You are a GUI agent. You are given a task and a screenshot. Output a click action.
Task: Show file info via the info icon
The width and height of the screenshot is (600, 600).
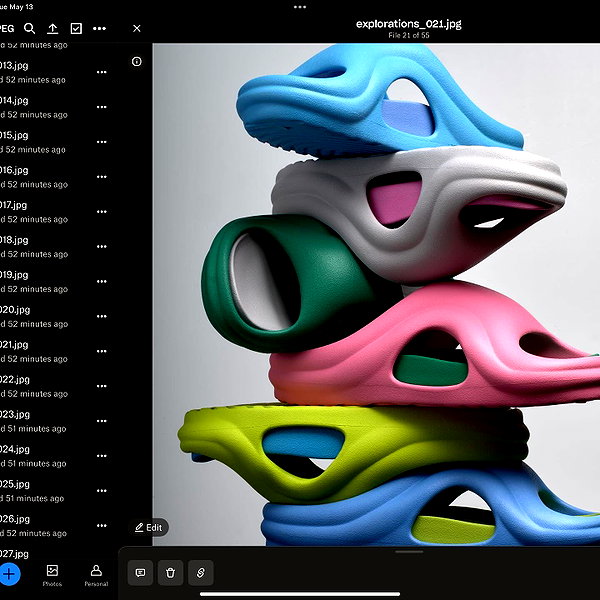coord(137,61)
